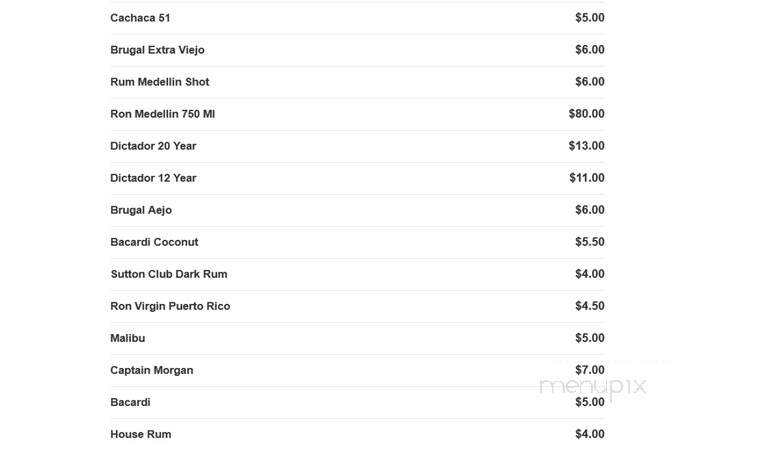Click the $4.50 price label
772x469 pixels.
click(590, 306)
